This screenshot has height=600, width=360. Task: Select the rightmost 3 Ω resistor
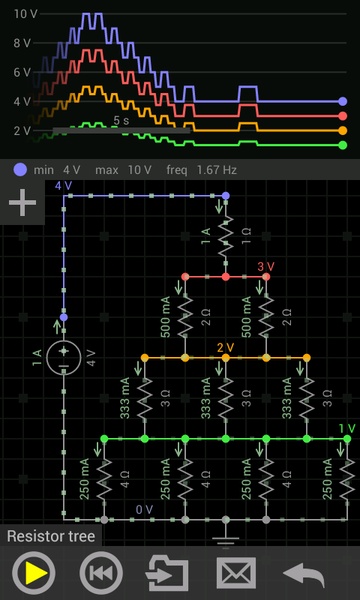pos(307,398)
